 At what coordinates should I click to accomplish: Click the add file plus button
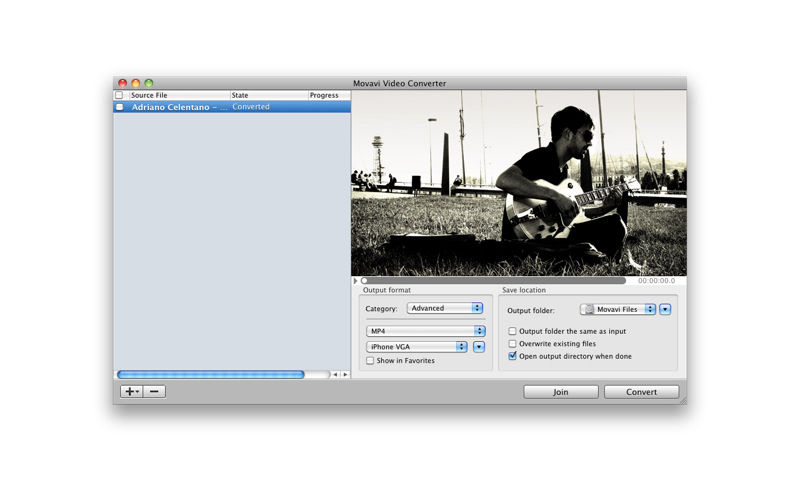132,391
